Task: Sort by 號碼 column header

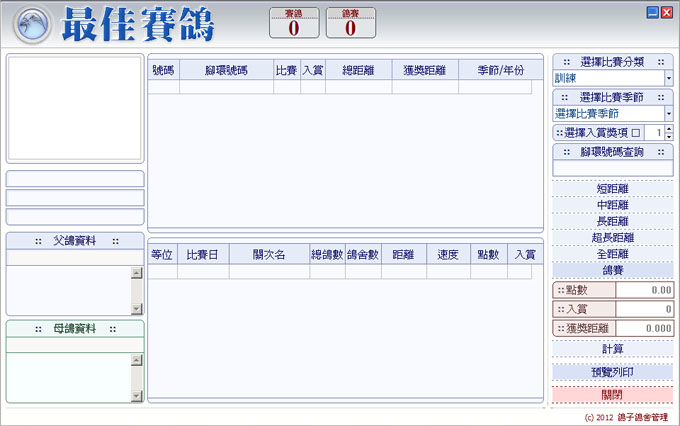Action: click(163, 70)
